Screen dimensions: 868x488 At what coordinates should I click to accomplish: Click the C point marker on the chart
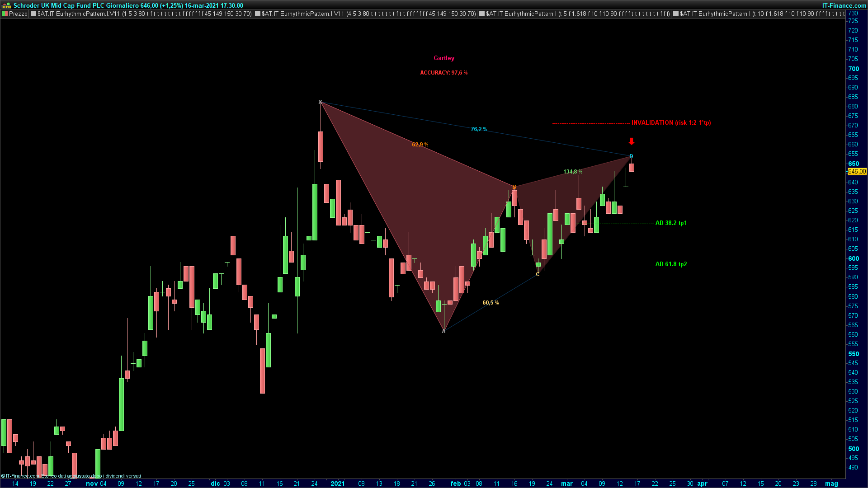[x=538, y=274]
